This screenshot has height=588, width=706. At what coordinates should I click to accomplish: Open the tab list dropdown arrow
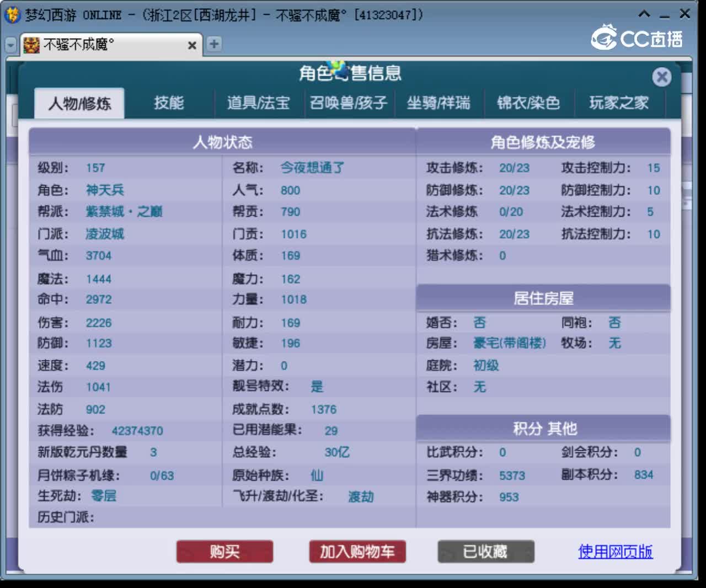10,45
